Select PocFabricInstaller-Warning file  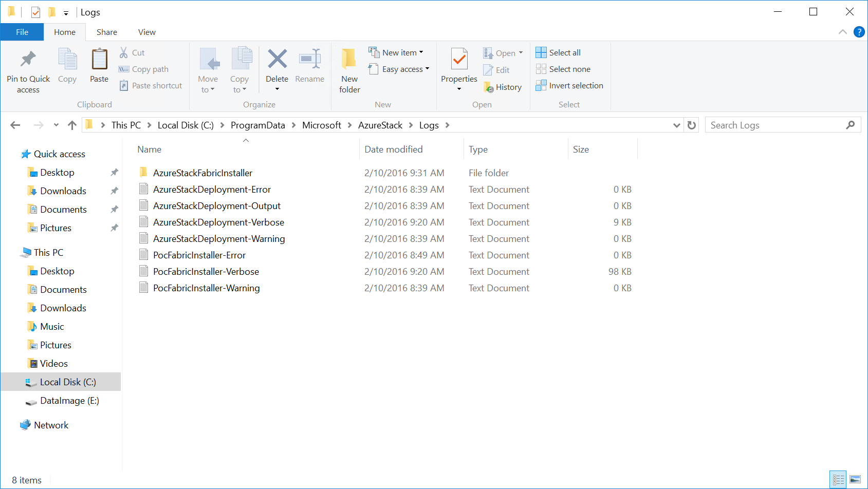[206, 288]
